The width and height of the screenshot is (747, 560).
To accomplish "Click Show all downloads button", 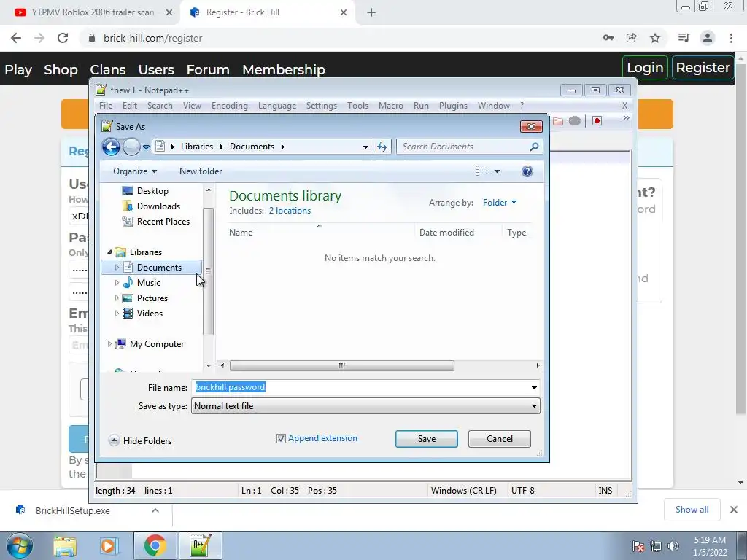I will point(692,510).
